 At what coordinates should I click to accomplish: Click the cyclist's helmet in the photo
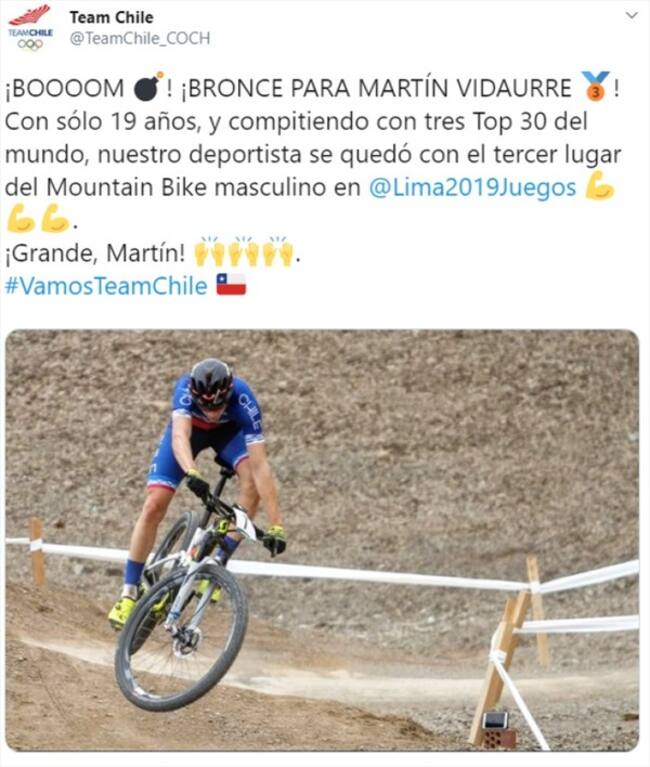pyautogui.click(x=211, y=383)
